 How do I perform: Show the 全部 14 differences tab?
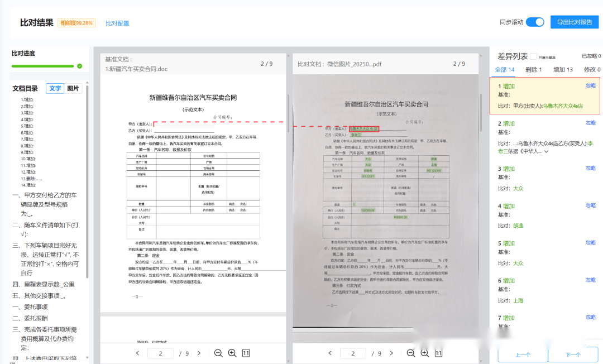tap(505, 70)
